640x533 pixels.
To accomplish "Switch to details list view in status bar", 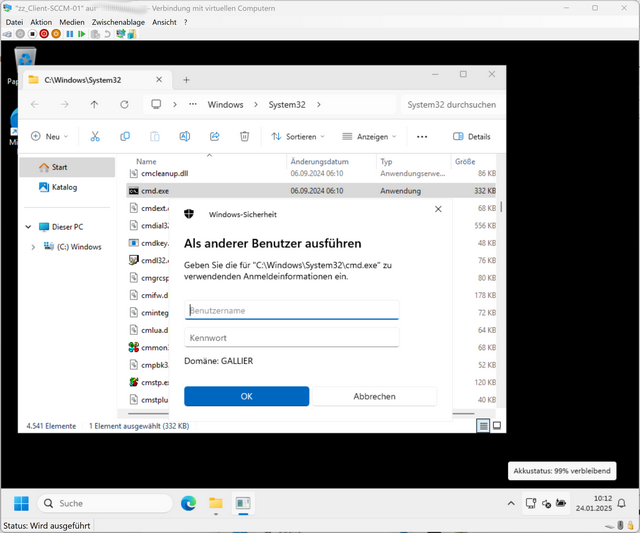I will point(483,426).
